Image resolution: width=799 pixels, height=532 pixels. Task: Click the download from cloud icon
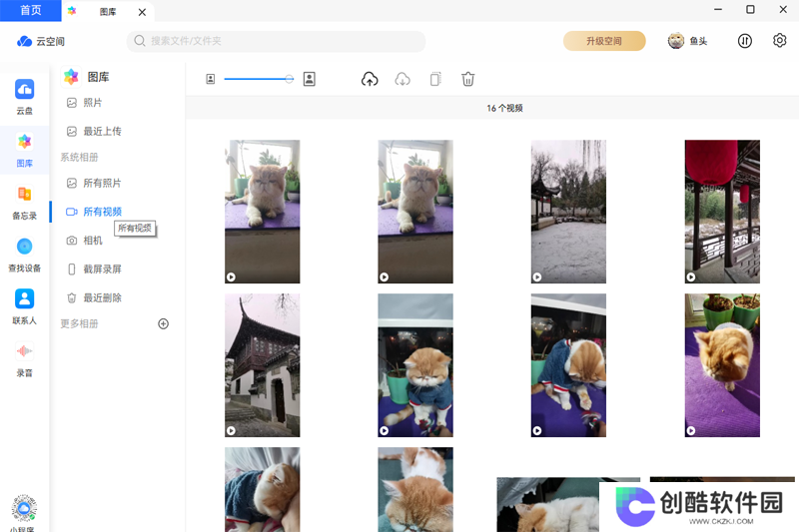402,79
